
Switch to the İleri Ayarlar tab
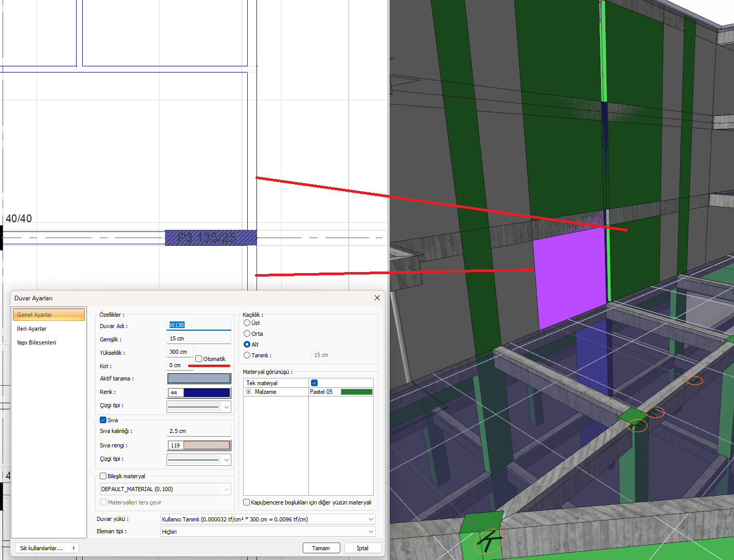32,329
